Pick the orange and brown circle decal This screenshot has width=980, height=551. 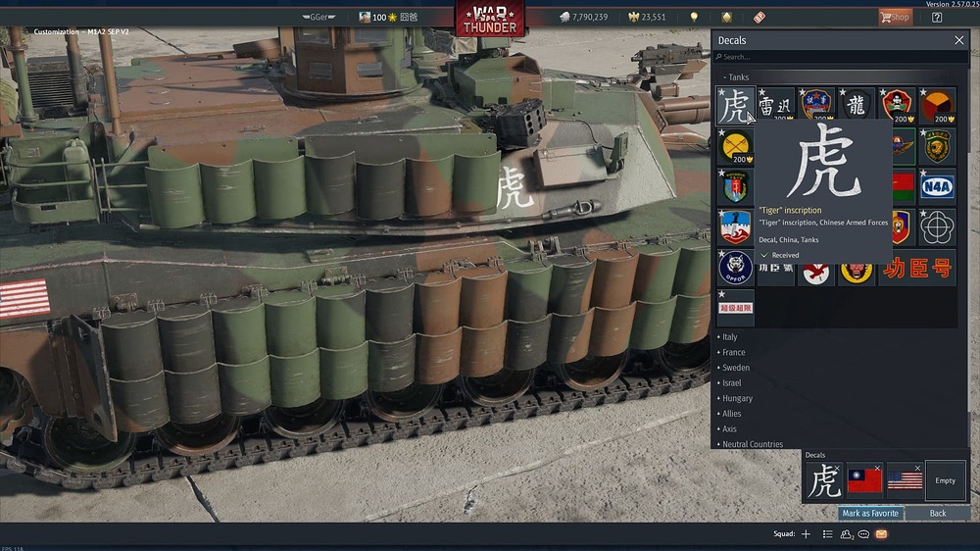[938, 105]
